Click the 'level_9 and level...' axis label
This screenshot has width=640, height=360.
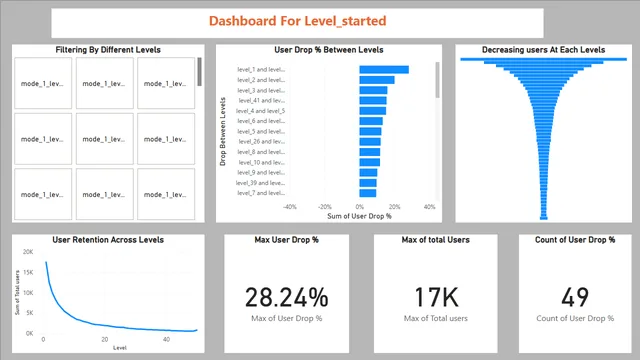261,173
